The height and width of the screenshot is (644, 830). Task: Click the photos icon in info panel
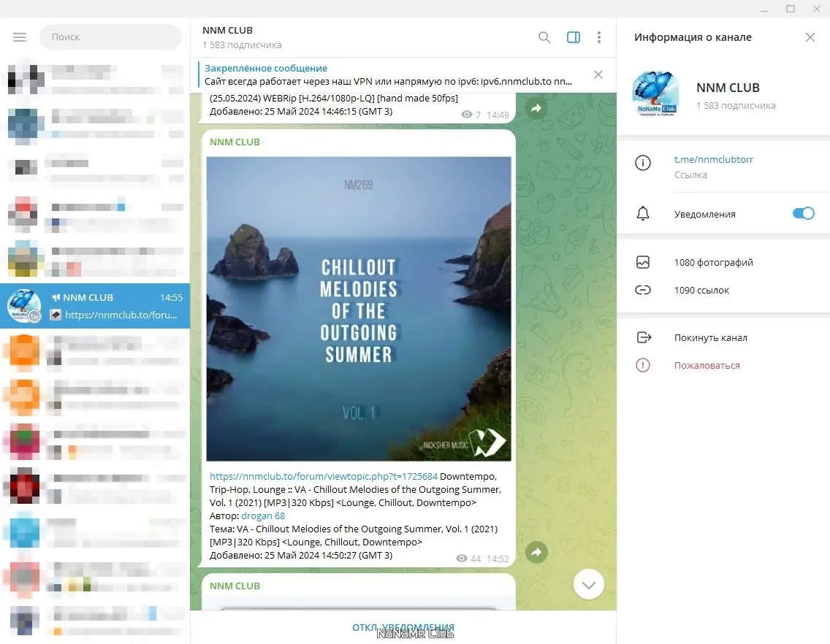(643, 262)
